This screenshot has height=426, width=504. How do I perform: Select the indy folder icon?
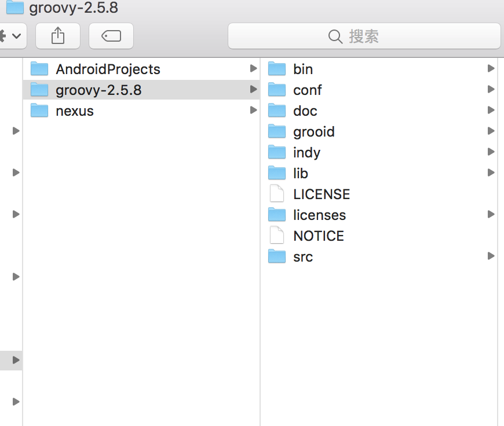277,152
